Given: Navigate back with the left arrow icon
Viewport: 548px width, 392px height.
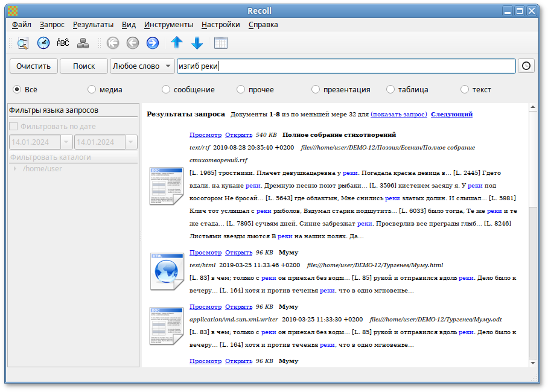Looking at the screenshot, I should 132,43.
